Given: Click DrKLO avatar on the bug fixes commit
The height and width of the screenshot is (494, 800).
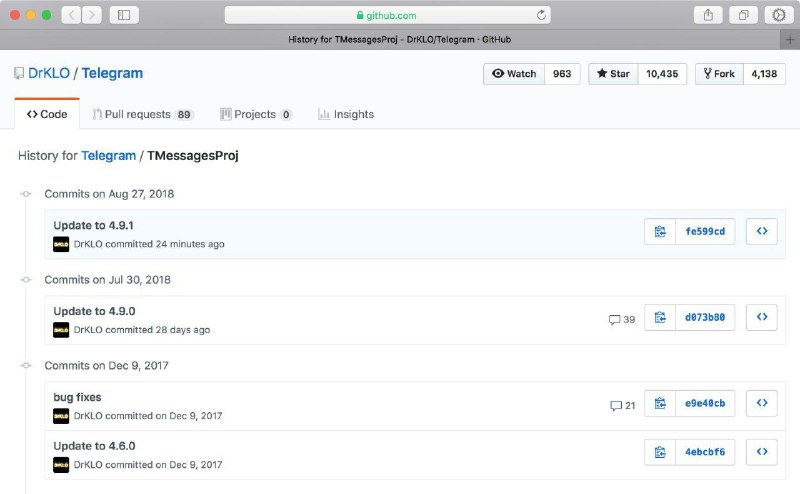Looking at the screenshot, I should (61, 415).
